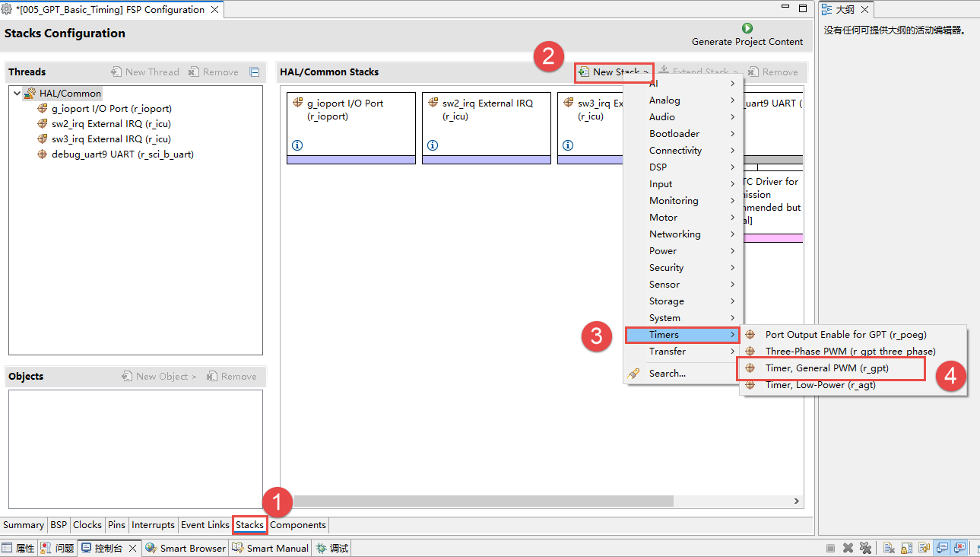
Task: Click scrollbar right arrow in stacks pane
Action: [x=797, y=501]
